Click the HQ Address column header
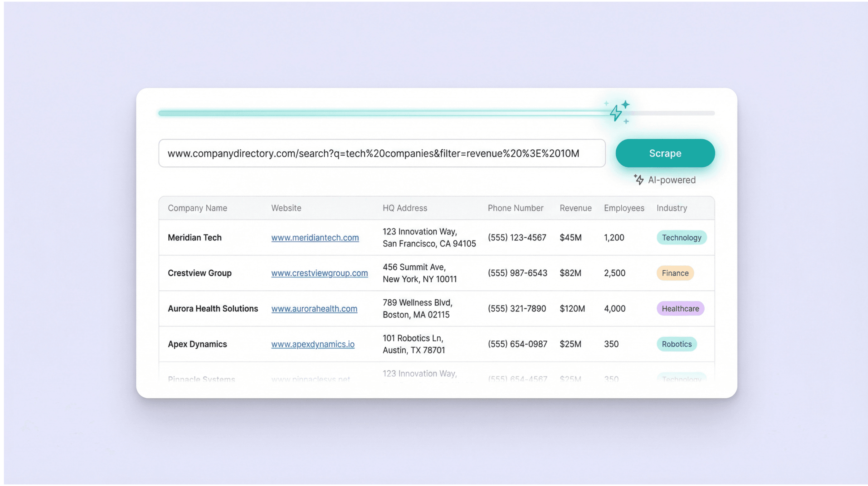Viewport: 868px width, 486px height. 404,208
